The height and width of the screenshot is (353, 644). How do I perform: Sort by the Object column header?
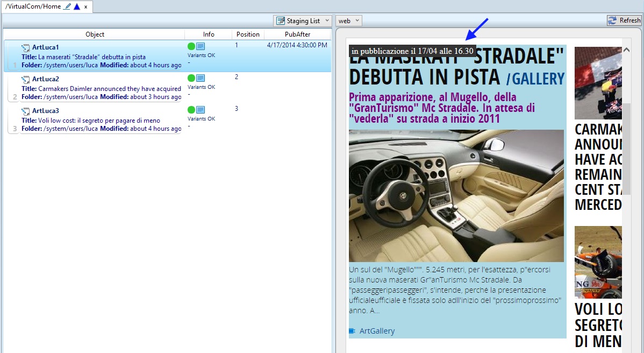[x=95, y=34]
